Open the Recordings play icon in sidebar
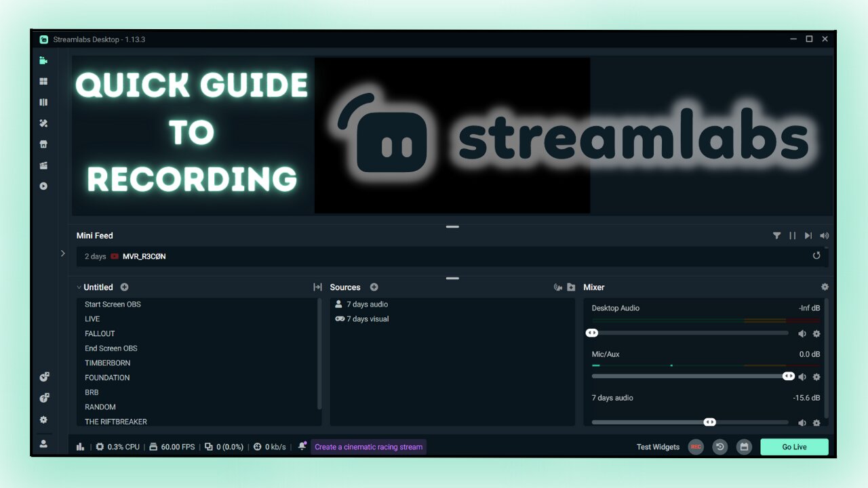Viewport: 868px width, 488px height. tap(43, 186)
